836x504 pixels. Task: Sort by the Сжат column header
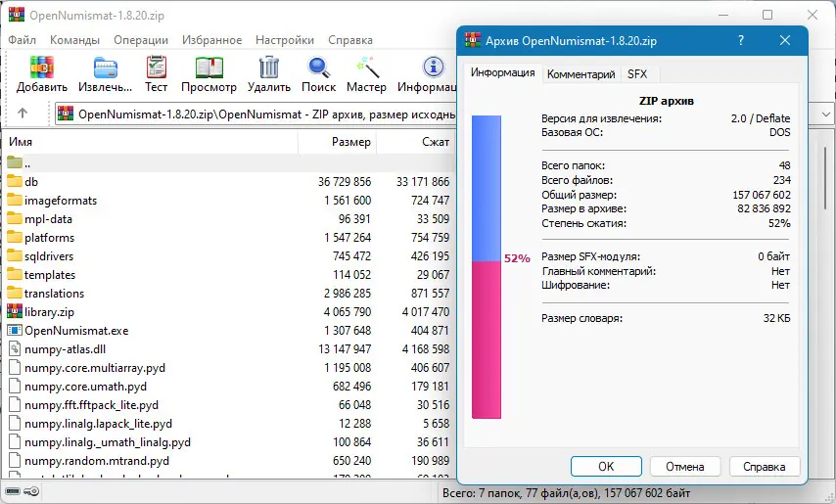pyautogui.click(x=416, y=142)
